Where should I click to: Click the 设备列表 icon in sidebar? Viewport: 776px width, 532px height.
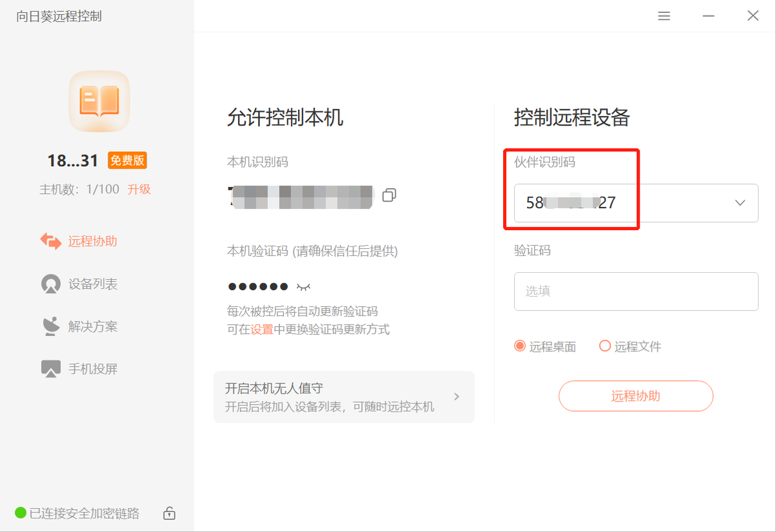tap(50, 284)
